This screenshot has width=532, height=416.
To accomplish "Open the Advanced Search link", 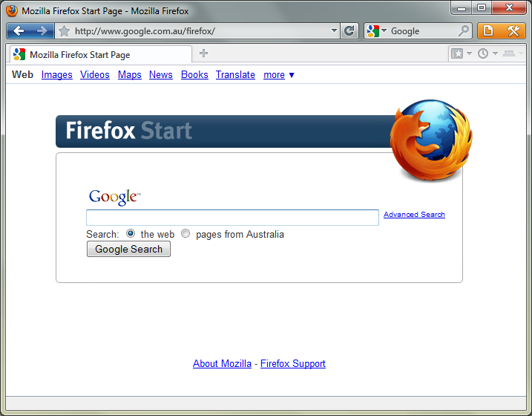I will tap(414, 214).
